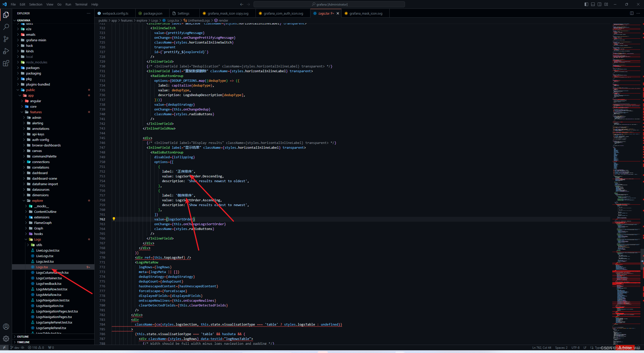Switch to the package.json tab

click(153, 13)
